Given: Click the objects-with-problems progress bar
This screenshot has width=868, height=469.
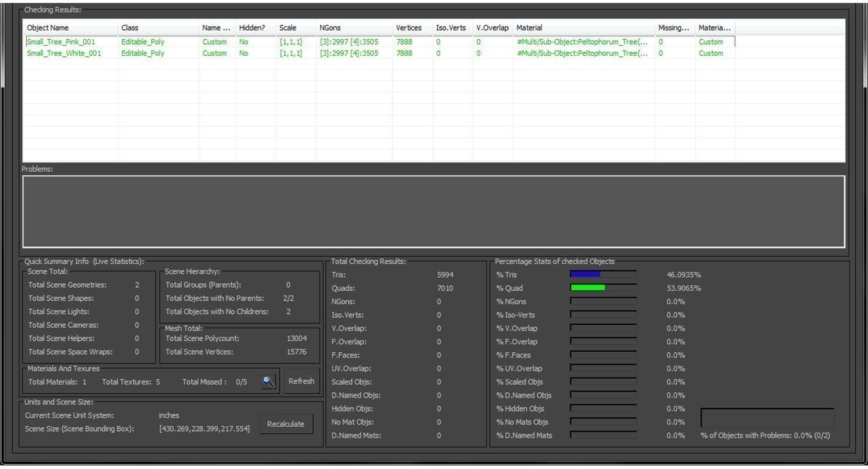Looking at the screenshot, I should coord(768,418).
